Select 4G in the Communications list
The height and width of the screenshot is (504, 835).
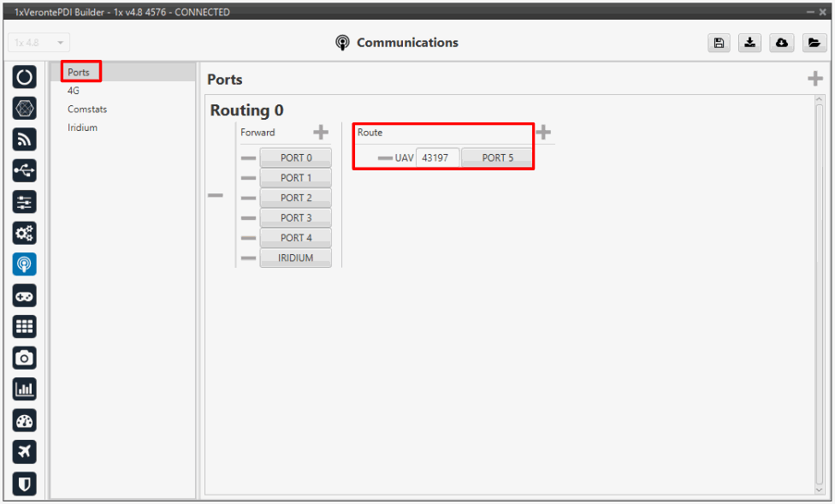74,91
